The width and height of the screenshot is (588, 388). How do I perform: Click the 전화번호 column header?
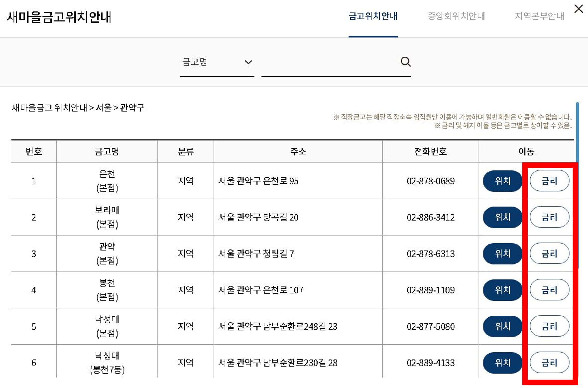(x=430, y=151)
